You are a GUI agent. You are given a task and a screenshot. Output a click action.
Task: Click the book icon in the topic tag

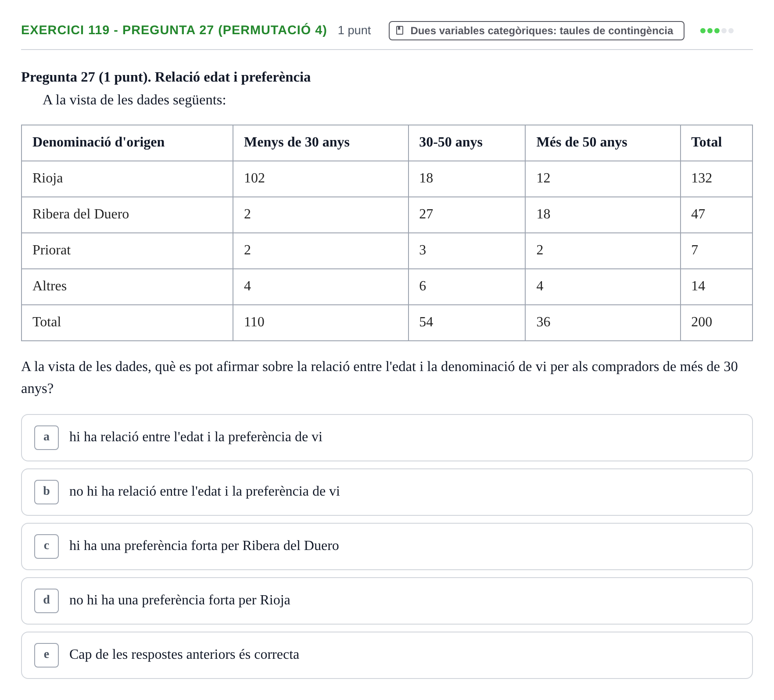click(400, 31)
